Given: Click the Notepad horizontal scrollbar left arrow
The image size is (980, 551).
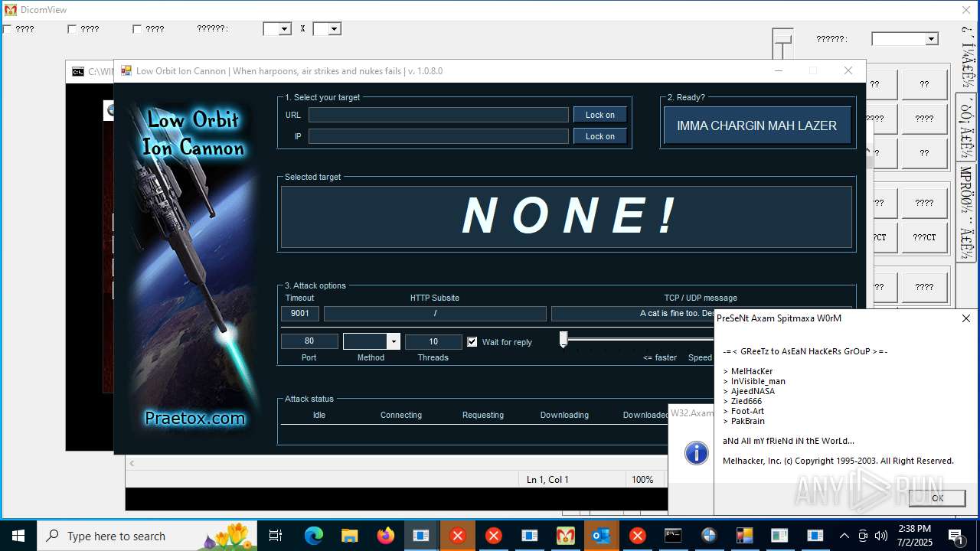Looking at the screenshot, I should pyautogui.click(x=132, y=463).
